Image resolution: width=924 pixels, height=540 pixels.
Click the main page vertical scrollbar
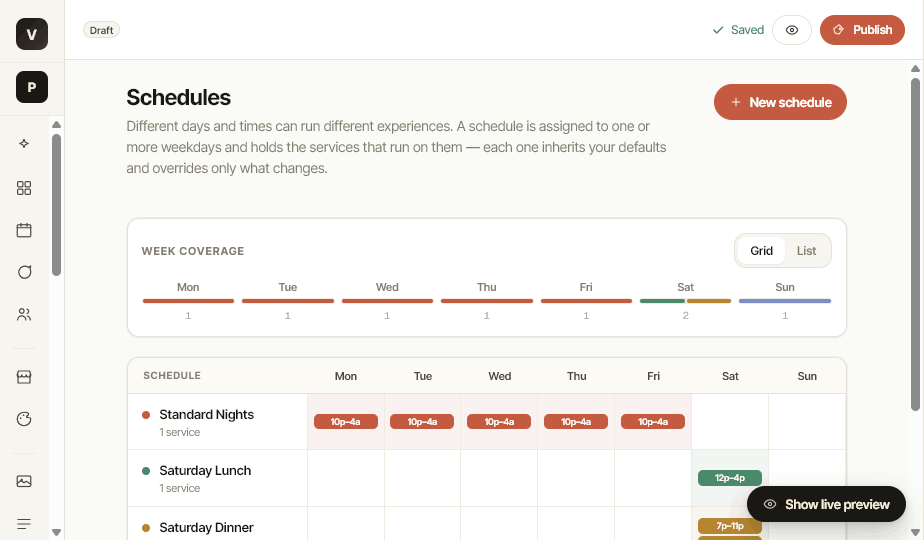[915, 244]
